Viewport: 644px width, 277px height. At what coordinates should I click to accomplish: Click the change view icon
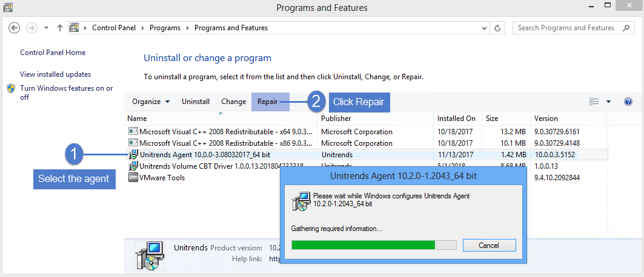594,102
